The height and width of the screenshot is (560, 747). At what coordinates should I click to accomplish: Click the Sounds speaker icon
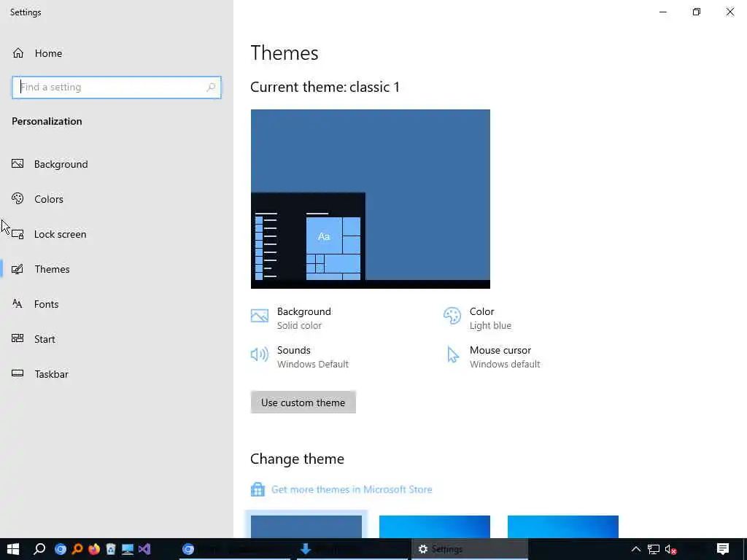click(260, 354)
